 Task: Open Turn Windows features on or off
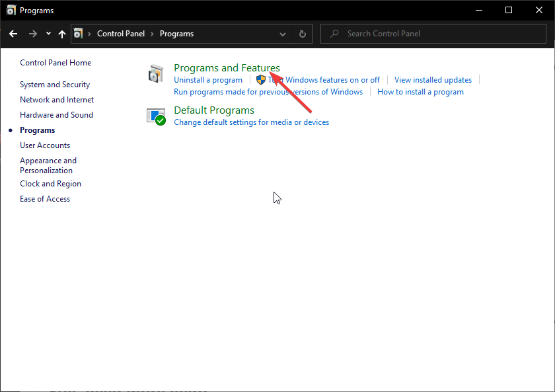pos(324,80)
